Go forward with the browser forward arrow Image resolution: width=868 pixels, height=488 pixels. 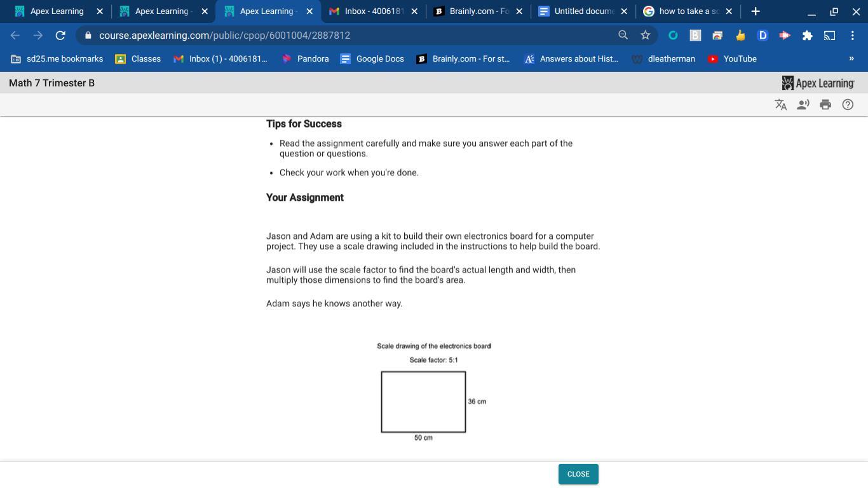37,36
